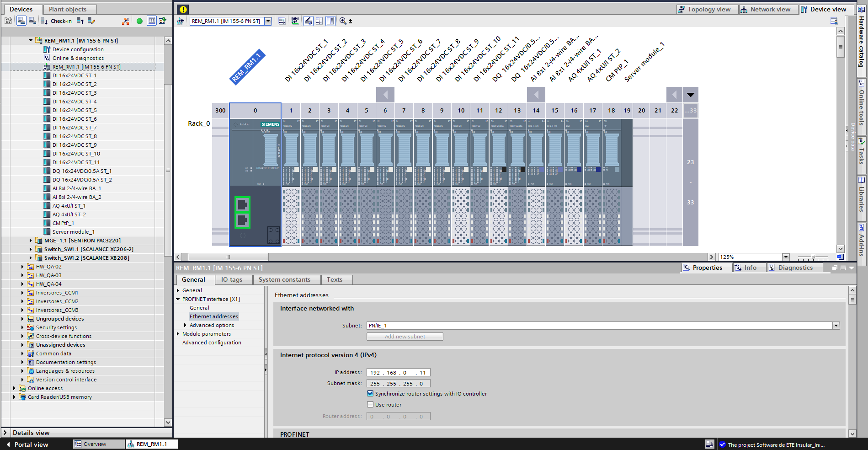Expand the MGE_1.1 SENTRON PAC3220 tree node
868x450 pixels.
click(31, 241)
